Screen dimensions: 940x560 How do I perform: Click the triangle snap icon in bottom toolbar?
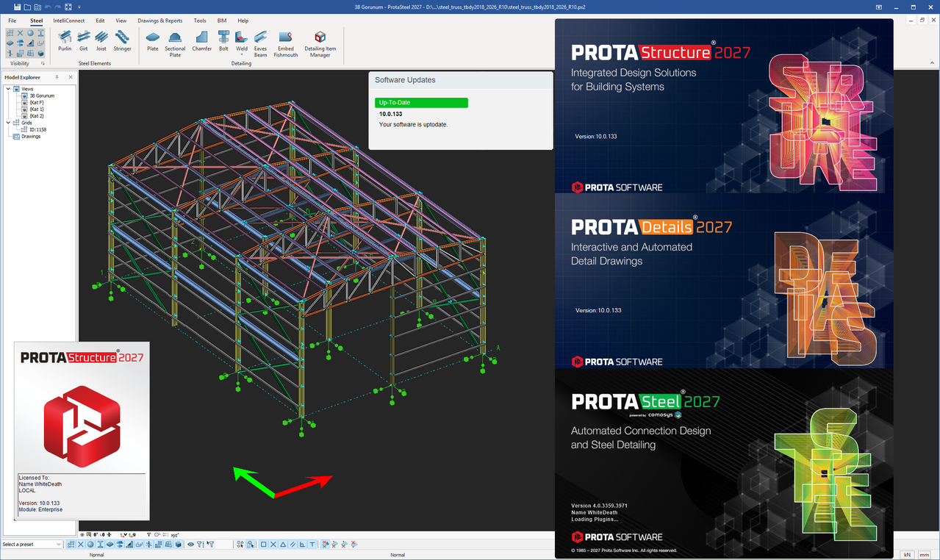pos(283,545)
